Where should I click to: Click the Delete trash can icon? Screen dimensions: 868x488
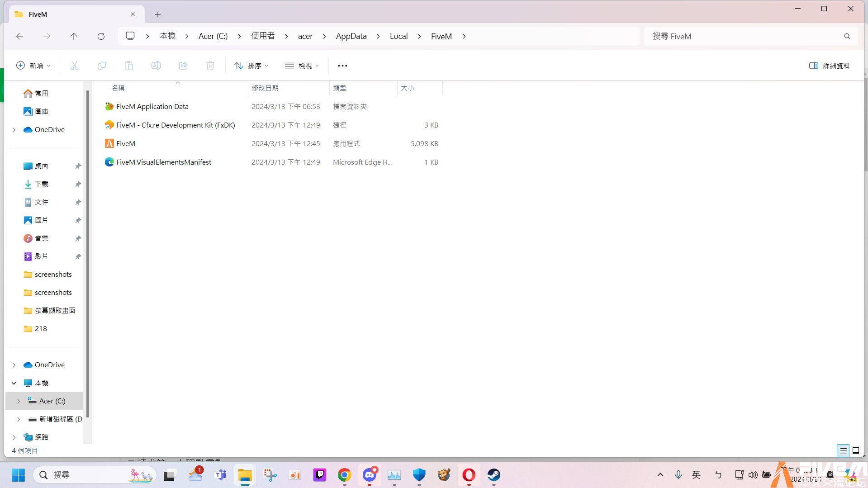pos(210,66)
